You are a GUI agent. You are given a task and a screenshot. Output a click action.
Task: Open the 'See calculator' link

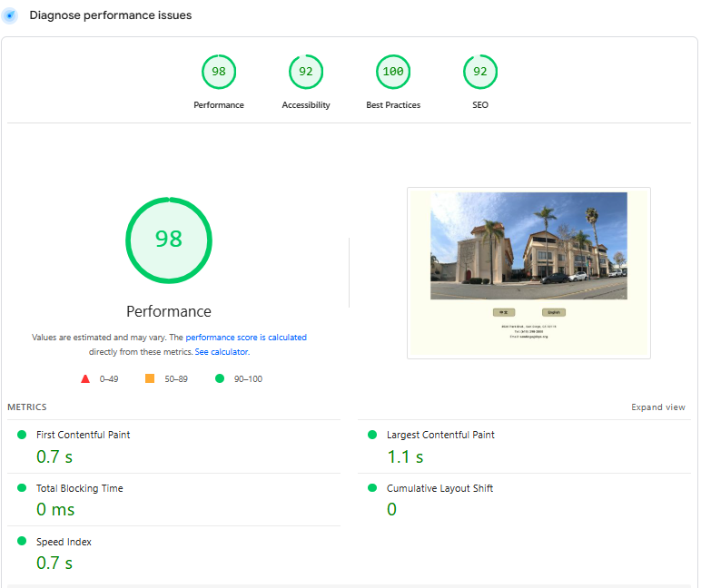tap(222, 352)
